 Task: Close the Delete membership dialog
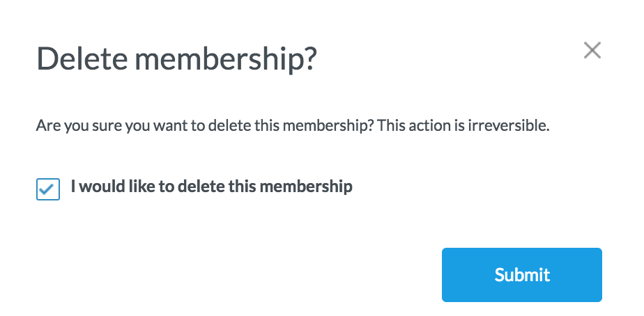(x=592, y=50)
